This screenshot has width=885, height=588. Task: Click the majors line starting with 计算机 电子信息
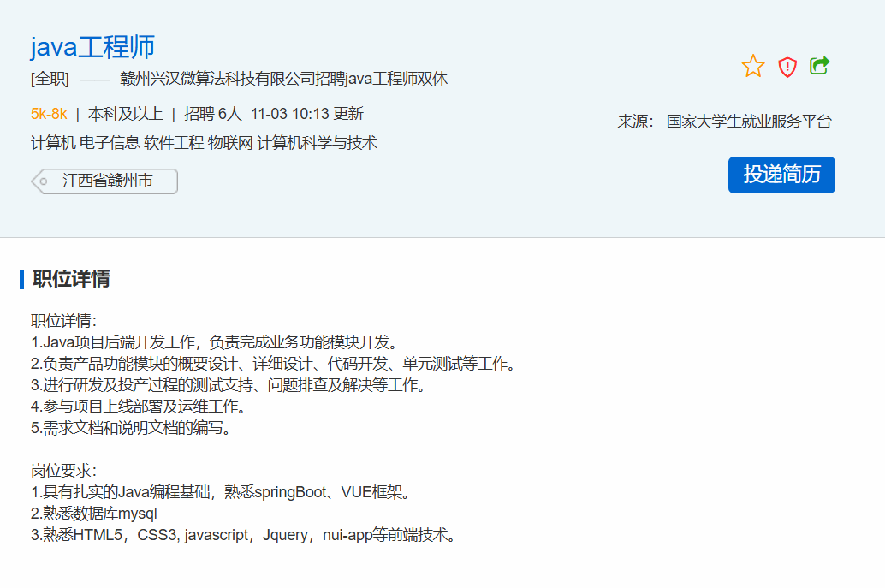pos(204,143)
